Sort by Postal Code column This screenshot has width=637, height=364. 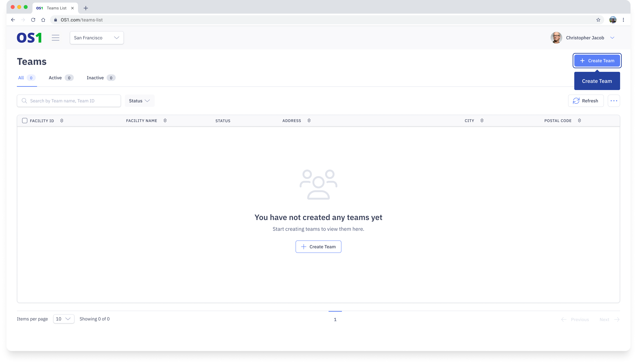[579, 121]
